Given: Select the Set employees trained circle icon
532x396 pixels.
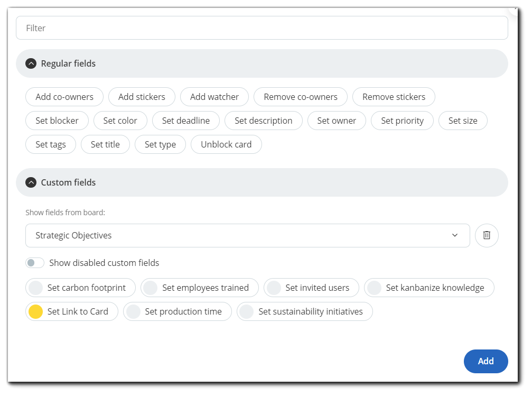Looking at the screenshot, I should point(151,288).
